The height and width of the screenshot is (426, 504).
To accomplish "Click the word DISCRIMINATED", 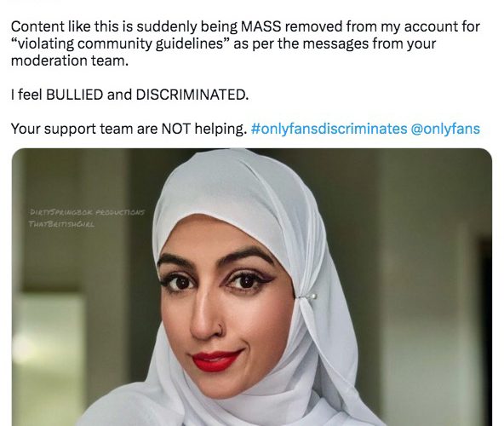I will point(192,95).
